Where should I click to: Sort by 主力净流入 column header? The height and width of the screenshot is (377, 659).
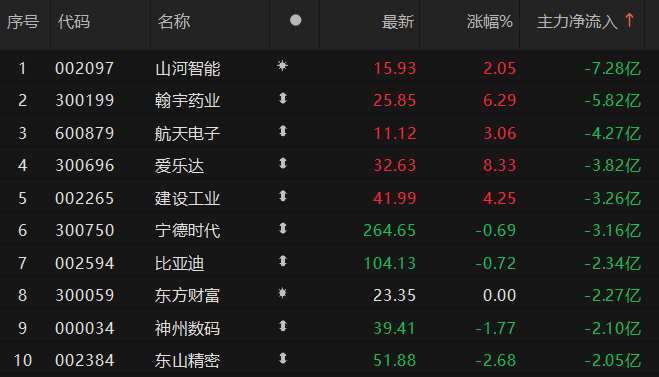coord(577,21)
